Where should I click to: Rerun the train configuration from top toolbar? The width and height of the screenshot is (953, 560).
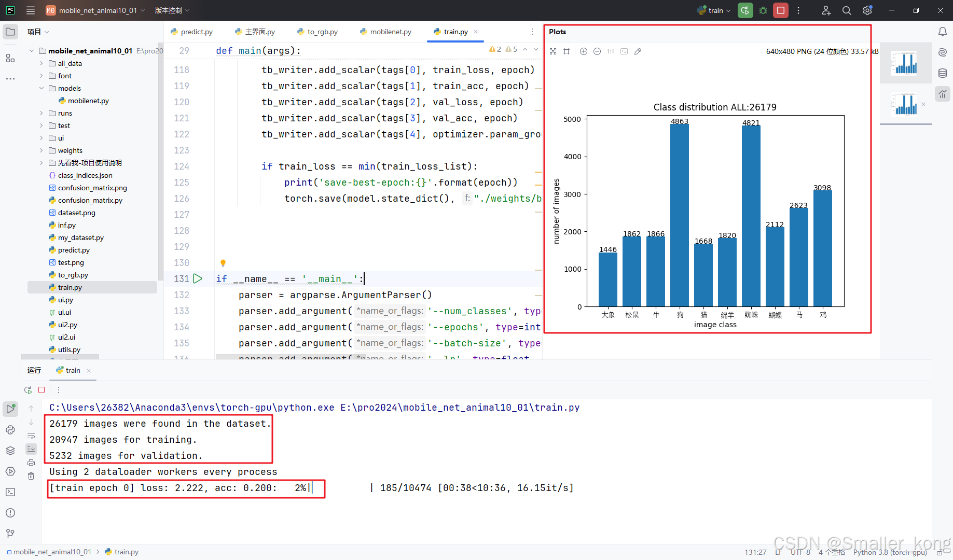(x=745, y=10)
